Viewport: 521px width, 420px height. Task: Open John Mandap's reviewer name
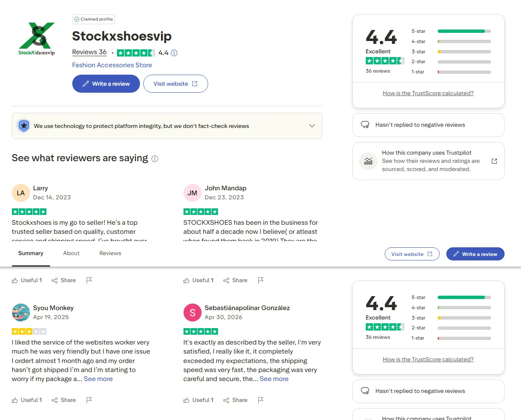[225, 188]
